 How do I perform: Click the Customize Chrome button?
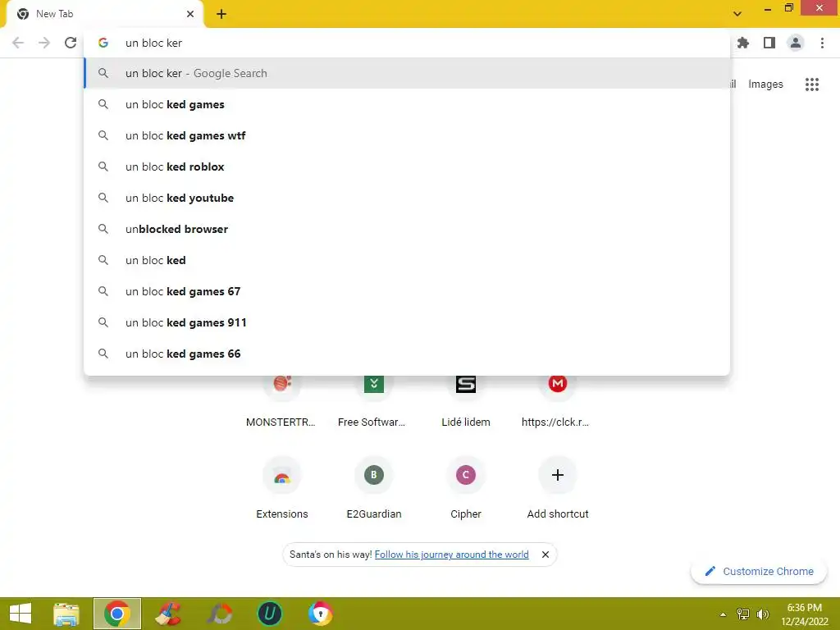click(x=759, y=571)
